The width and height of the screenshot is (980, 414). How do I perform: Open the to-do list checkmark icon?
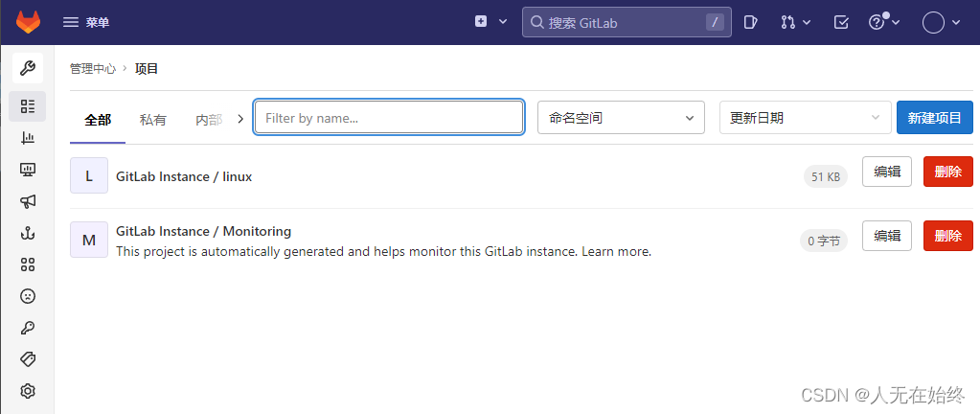coord(841,22)
